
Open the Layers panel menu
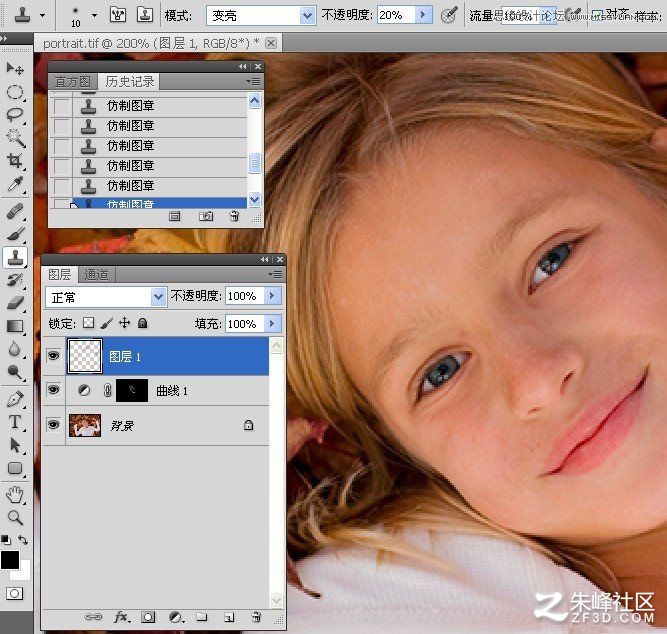click(x=276, y=274)
